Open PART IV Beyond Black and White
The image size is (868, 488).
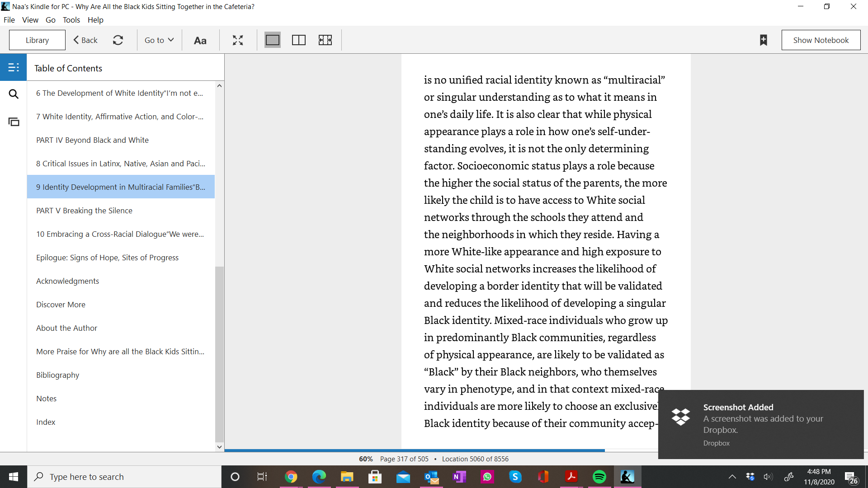(121, 140)
